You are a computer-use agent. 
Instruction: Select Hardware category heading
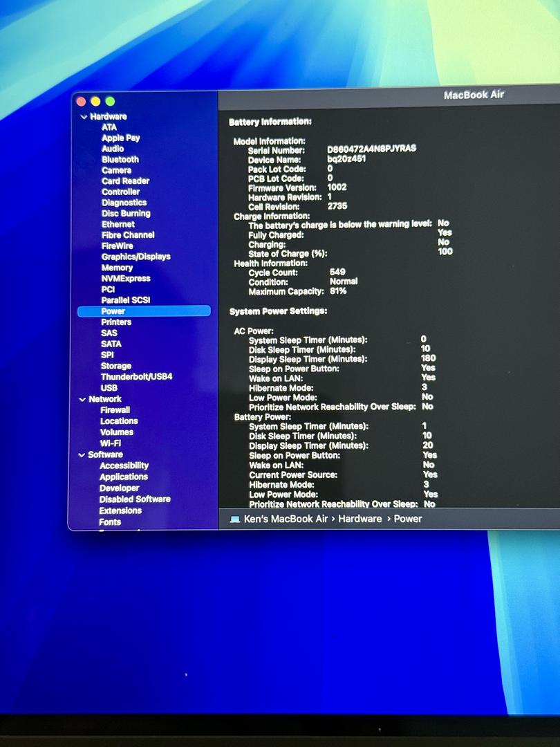tap(108, 117)
